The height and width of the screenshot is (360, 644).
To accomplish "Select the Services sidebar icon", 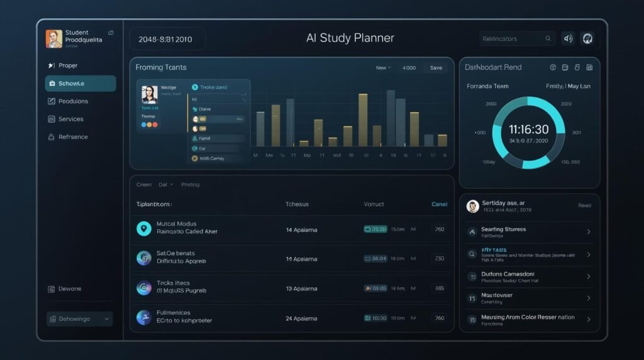I will [x=52, y=119].
